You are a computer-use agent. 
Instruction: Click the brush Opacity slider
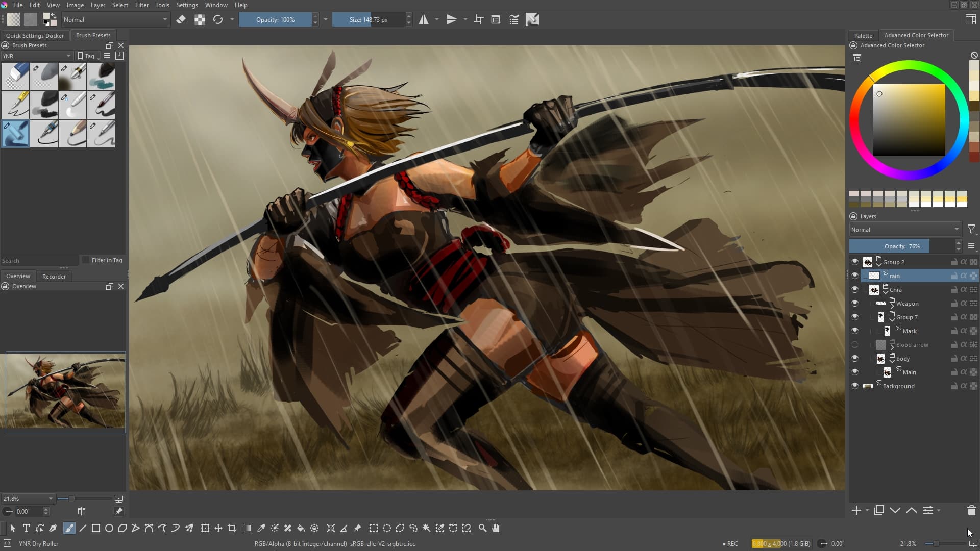[x=275, y=19]
